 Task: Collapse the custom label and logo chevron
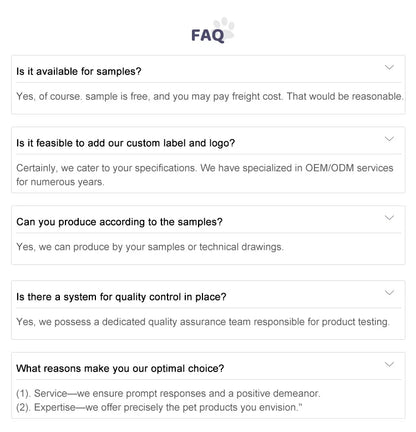tap(389, 139)
